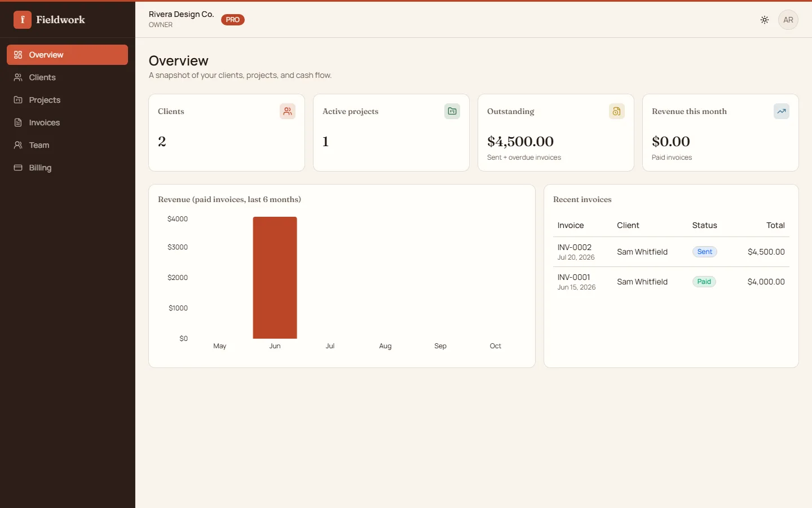Click the Recent invoices heading

coord(582,199)
